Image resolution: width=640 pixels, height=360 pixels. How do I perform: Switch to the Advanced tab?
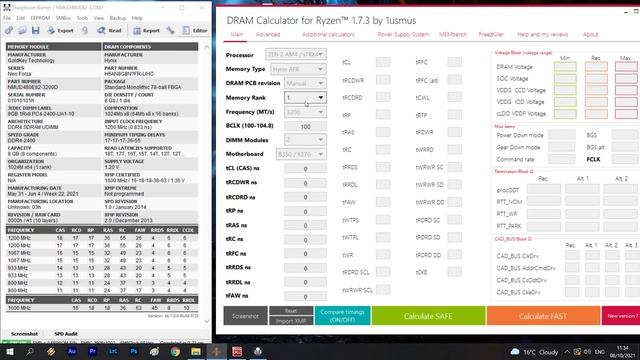(x=268, y=35)
